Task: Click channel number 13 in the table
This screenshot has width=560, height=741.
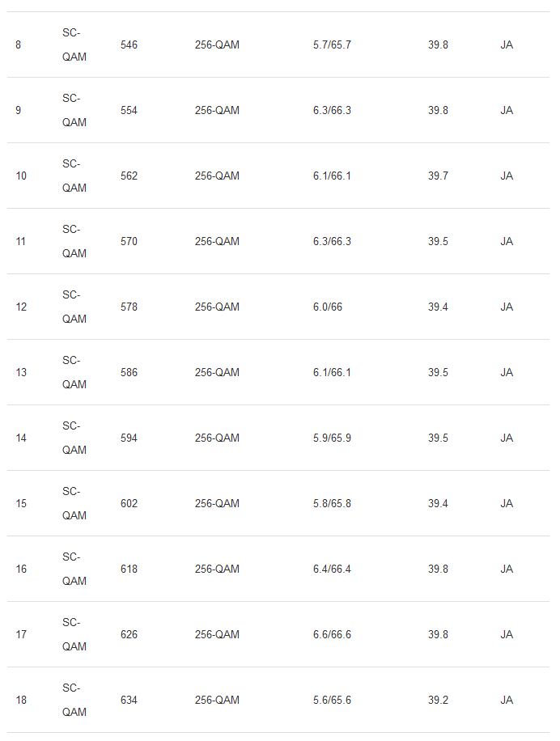Action: coord(21,372)
